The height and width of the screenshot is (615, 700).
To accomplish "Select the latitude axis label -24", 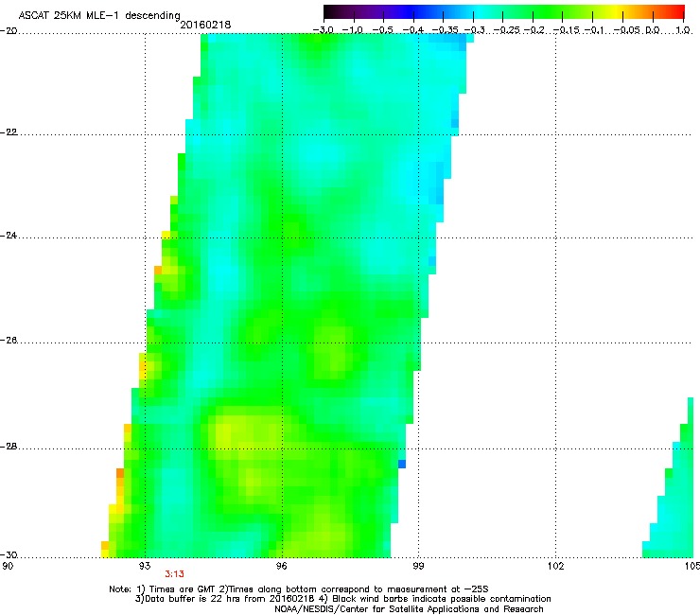I will [x=9, y=236].
